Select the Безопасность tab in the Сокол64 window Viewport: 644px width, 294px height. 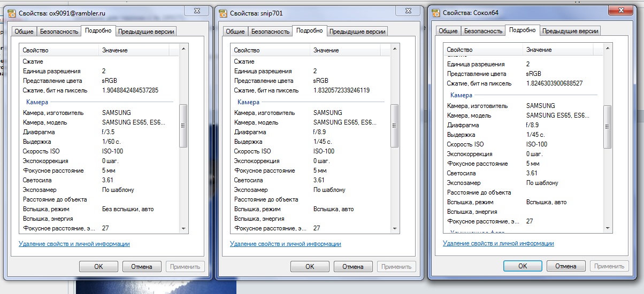click(x=483, y=31)
